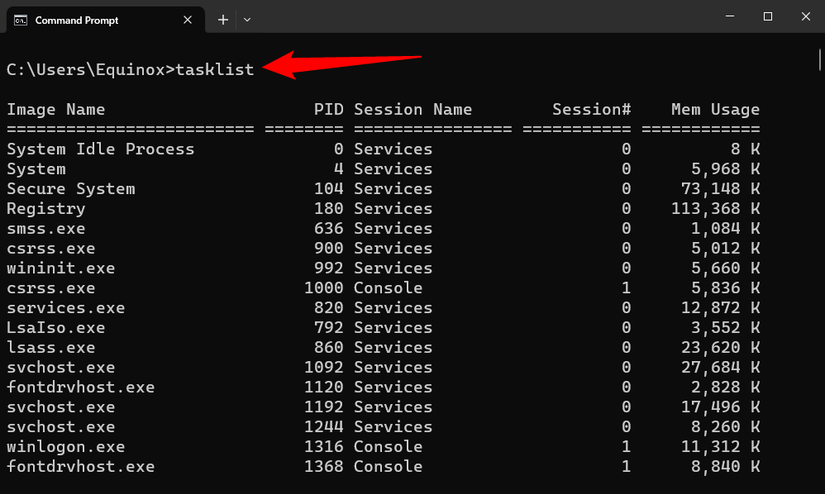Click the Image Name column header

[56, 110]
